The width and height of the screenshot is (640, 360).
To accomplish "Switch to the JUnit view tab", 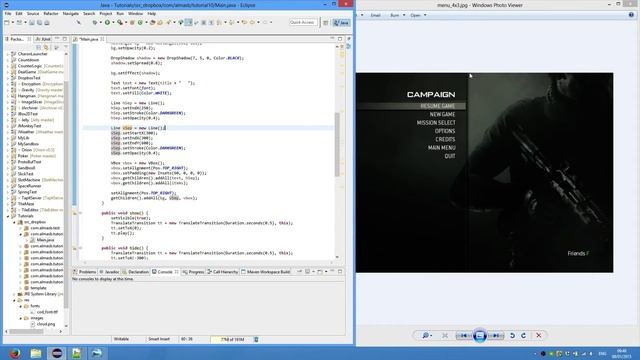I will coord(43,39).
